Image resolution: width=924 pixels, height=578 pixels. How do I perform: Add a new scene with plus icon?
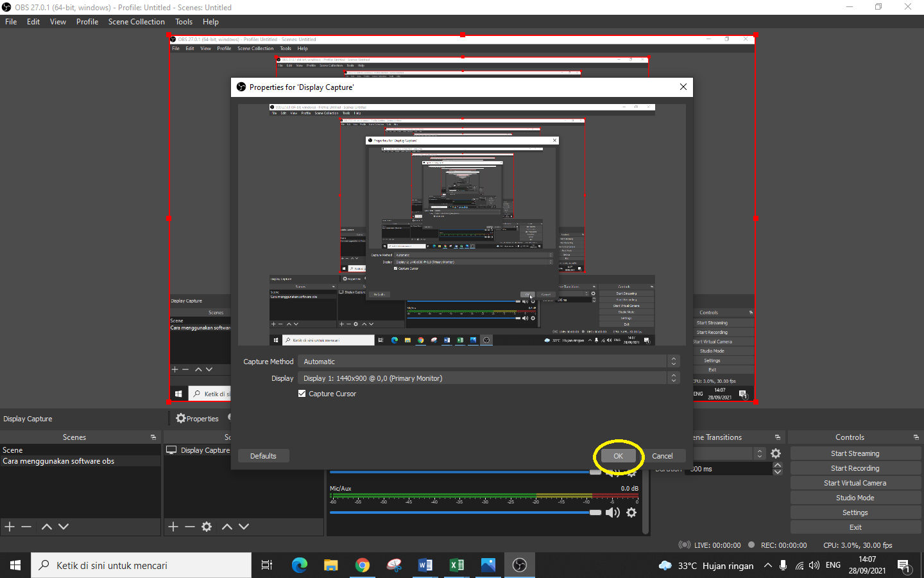(10, 527)
